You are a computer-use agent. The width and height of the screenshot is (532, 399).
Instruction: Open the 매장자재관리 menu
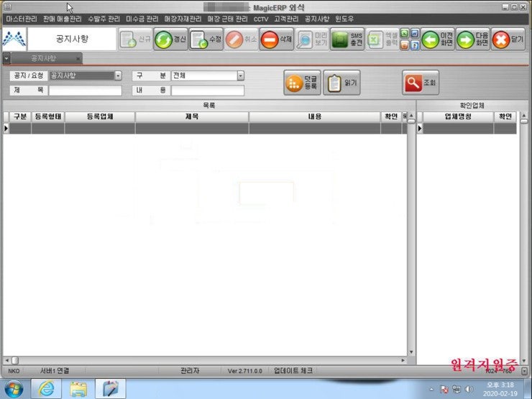(183, 19)
